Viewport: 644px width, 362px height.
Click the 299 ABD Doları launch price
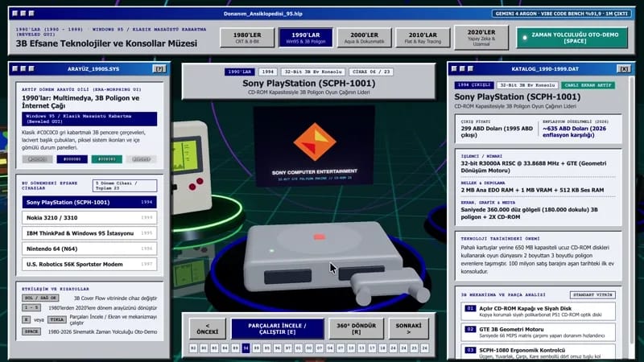(x=497, y=131)
